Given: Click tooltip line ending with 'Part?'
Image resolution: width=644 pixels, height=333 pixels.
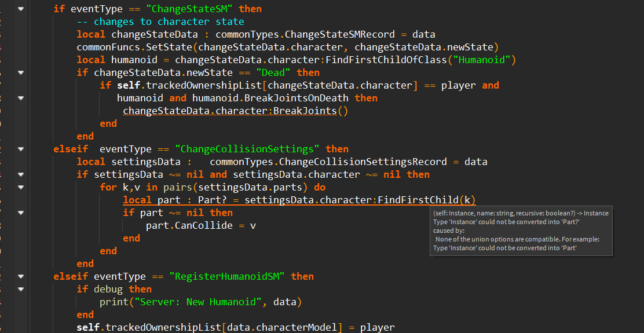Looking at the screenshot, I should (506, 222).
